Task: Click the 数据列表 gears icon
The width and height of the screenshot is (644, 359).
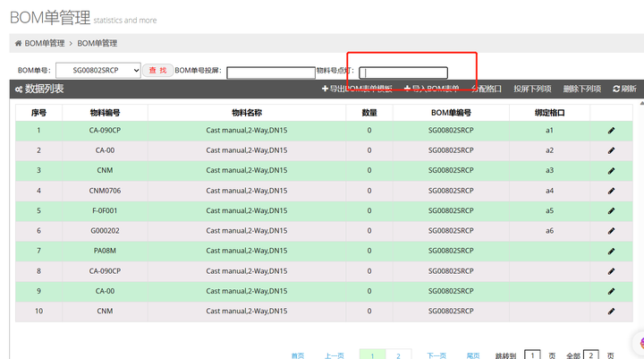Action: (19, 90)
